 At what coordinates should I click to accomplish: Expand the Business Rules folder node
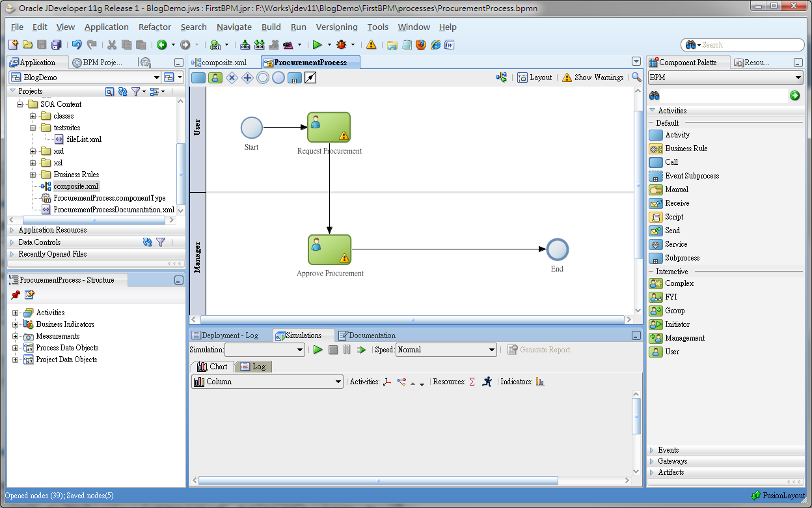tap(33, 175)
